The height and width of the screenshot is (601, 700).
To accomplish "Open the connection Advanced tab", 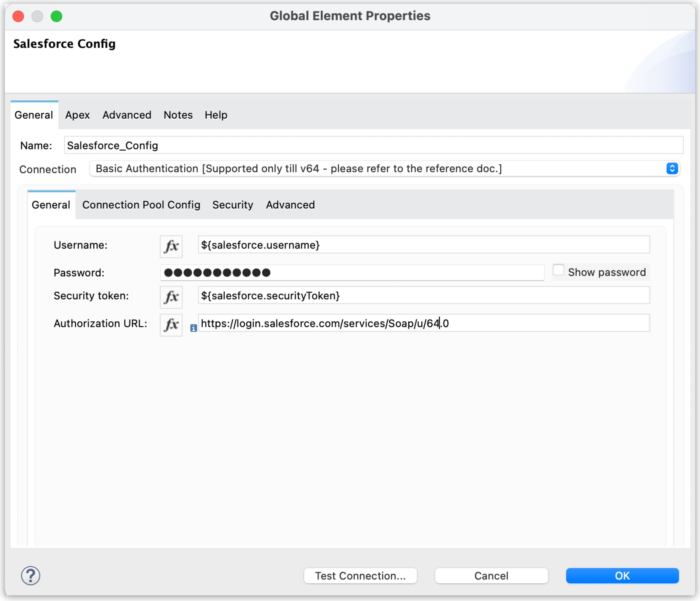I will (290, 205).
